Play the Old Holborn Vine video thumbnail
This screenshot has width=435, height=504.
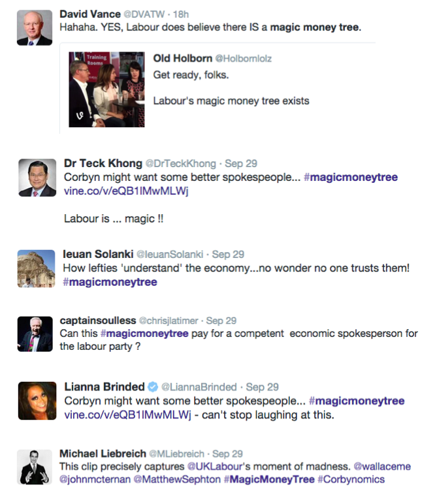coord(106,89)
